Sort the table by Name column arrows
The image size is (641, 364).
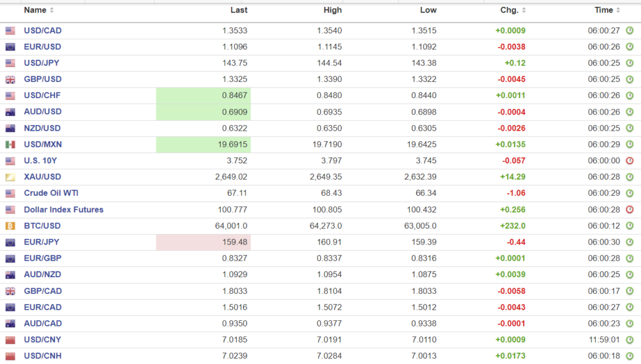(x=51, y=11)
